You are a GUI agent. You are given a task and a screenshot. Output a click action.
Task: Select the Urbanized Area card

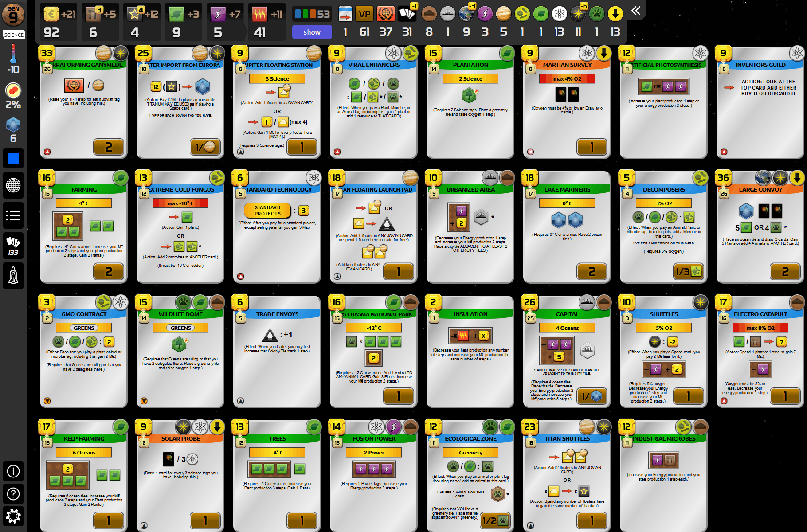coord(470,227)
